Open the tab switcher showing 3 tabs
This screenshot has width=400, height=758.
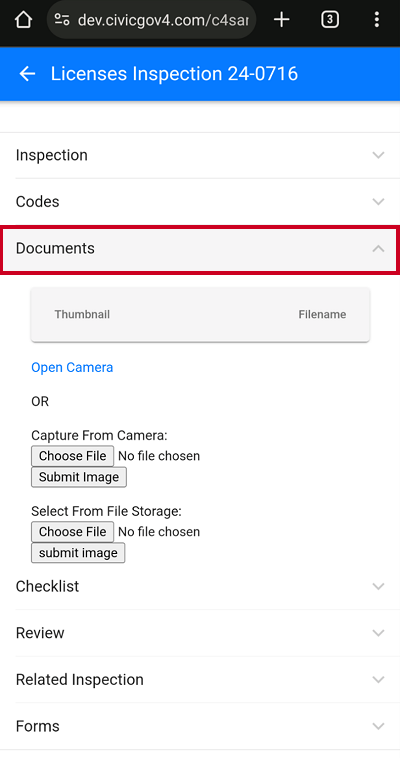point(330,20)
